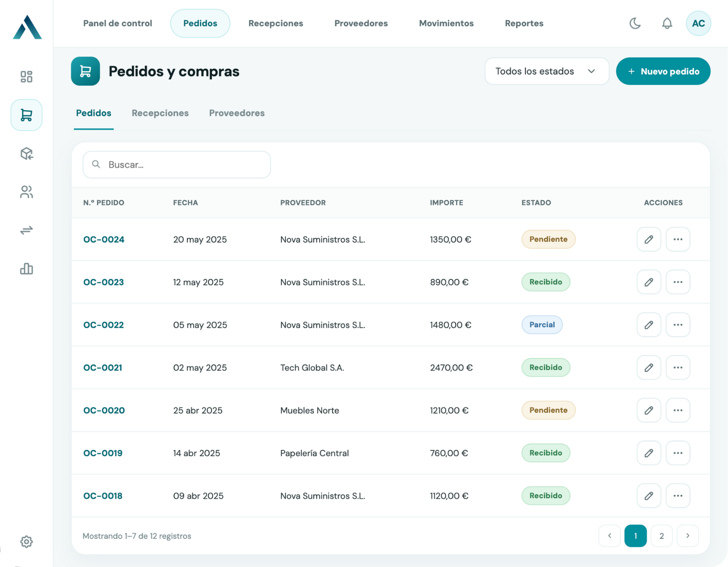Open order link OC-0024

tap(104, 239)
